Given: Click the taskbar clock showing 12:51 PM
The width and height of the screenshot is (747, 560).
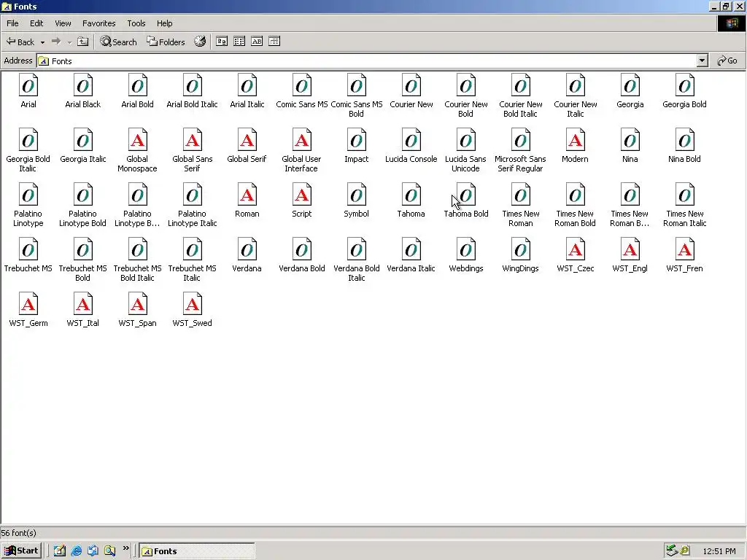Looking at the screenshot, I should [719, 551].
